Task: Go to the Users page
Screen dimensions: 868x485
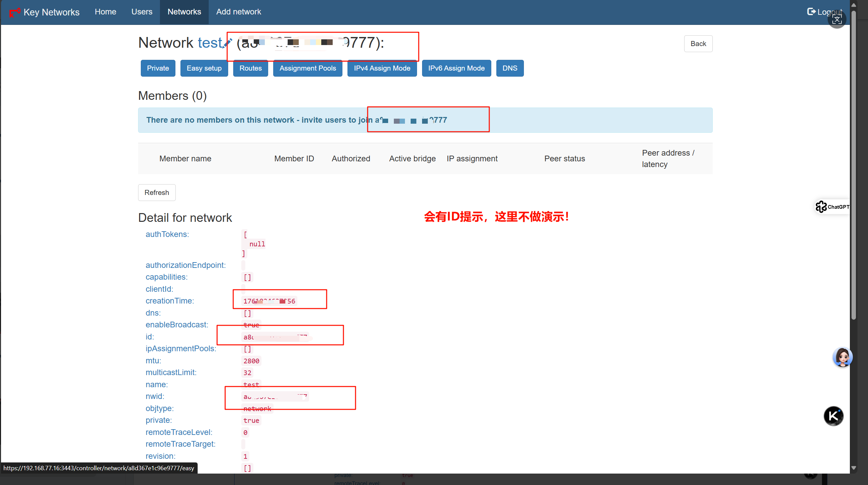Action: coord(141,12)
